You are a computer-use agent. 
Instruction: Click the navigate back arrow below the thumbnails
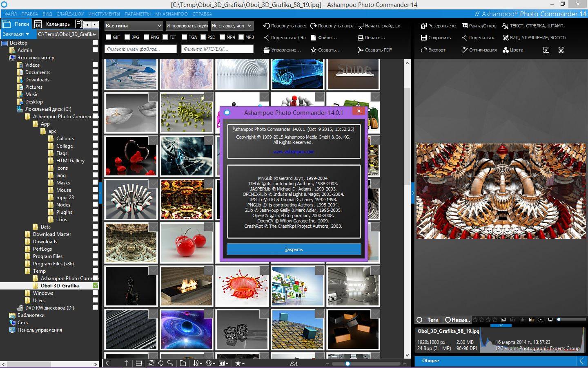(x=108, y=363)
